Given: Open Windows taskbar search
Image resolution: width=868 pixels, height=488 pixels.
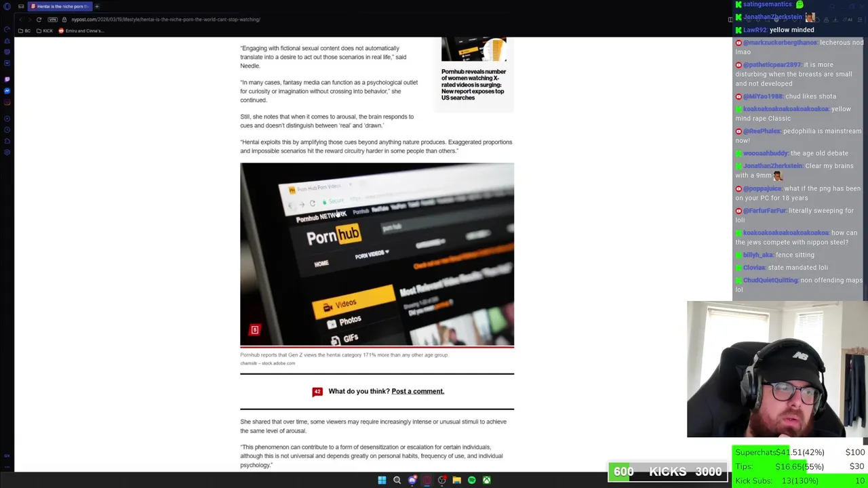Looking at the screenshot, I should point(397,480).
